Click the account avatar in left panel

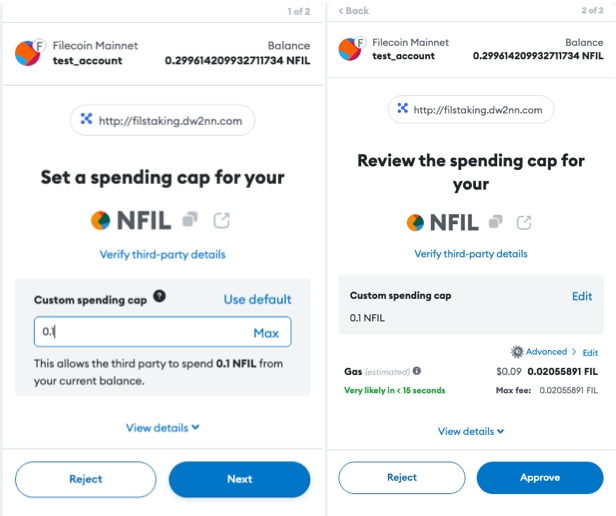coord(27,53)
